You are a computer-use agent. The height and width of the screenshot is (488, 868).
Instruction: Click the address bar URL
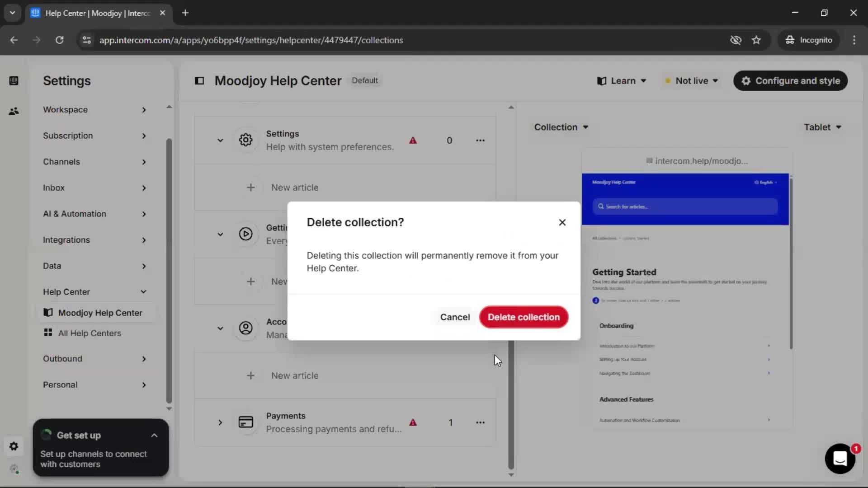click(251, 40)
